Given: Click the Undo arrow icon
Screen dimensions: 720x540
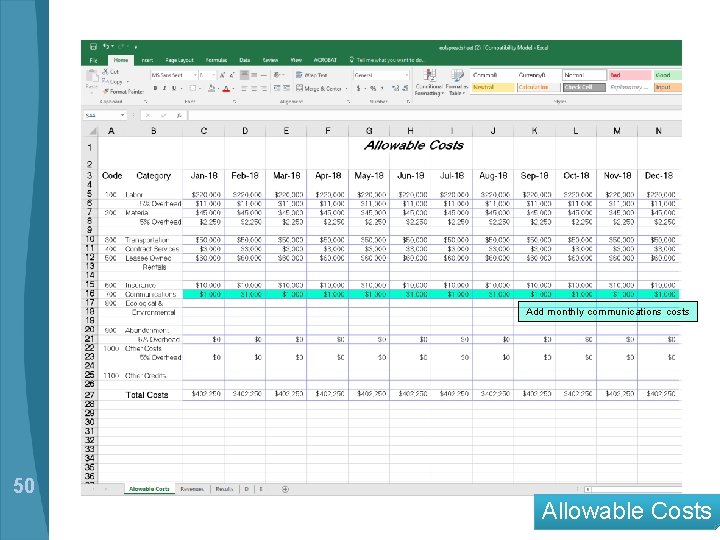Looking at the screenshot, I should 106,46.
